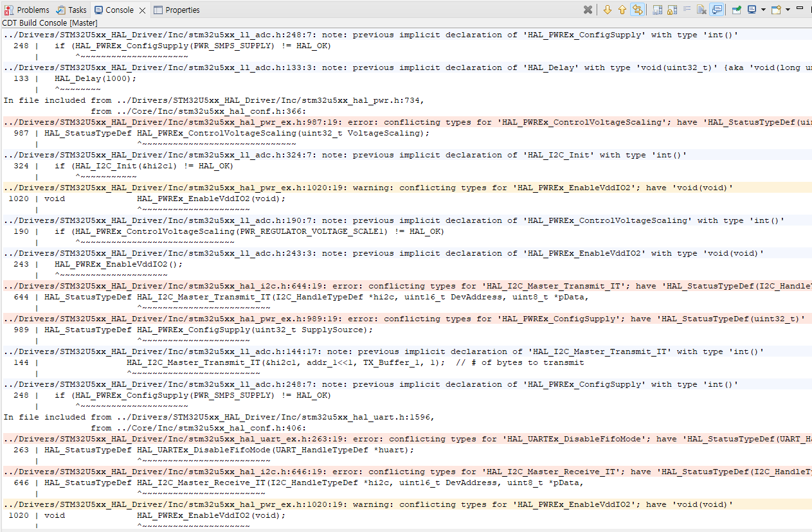Viewport: 812px width, 532px height.
Task: Expand the Open Console dropdown menu
Action: 786,10
